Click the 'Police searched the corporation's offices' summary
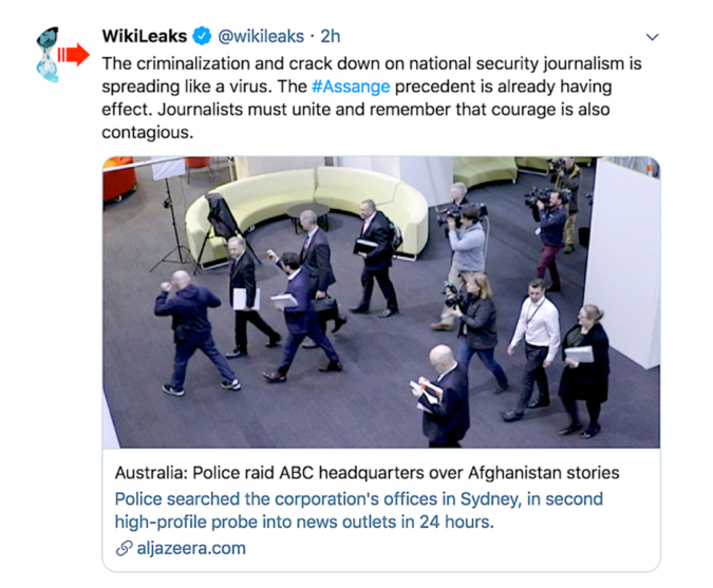The height and width of the screenshot is (588, 713). (x=359, y=511)
